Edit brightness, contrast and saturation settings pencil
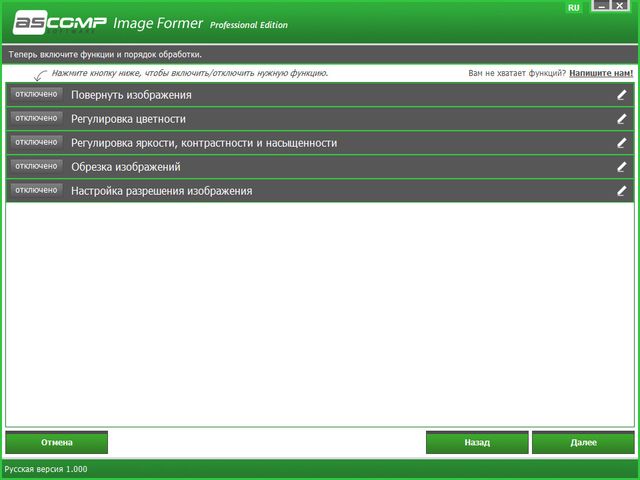Screen dimensions: 640x480 [x=621, y=143]
